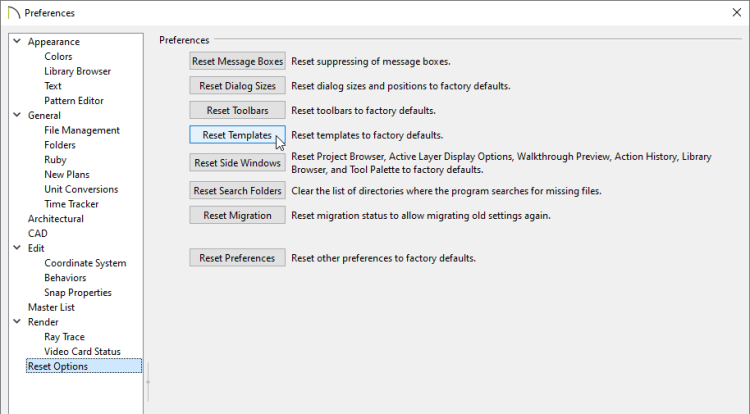Click the Reset Toolbars button
The height and width of the screenshot is (414, 750).
click(x=237, y=110)
